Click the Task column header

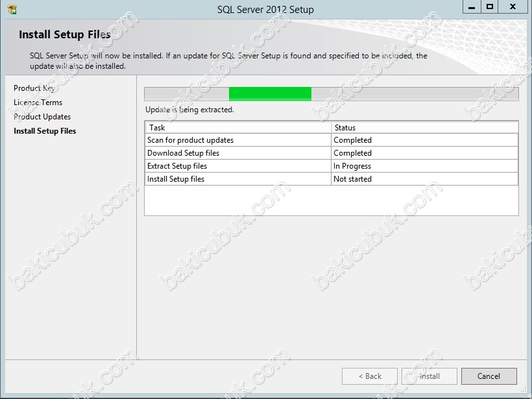238,128
